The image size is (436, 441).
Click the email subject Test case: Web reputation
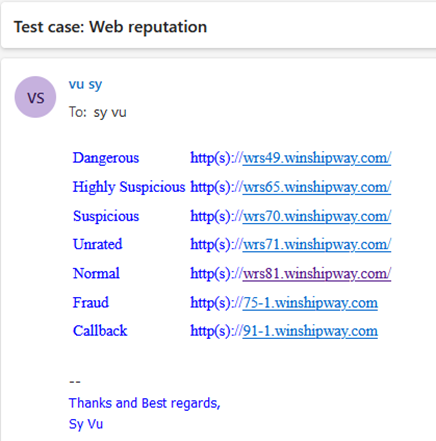pos(110,27)
